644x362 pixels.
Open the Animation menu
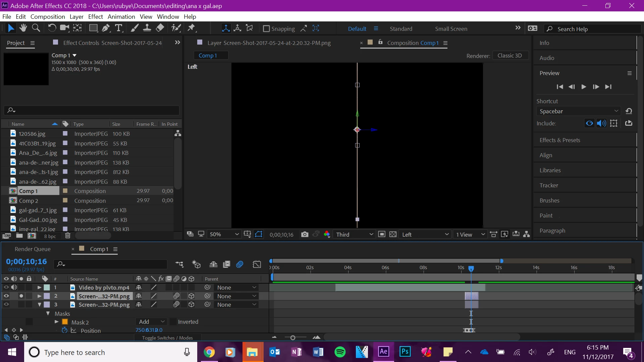click(121, 17)
